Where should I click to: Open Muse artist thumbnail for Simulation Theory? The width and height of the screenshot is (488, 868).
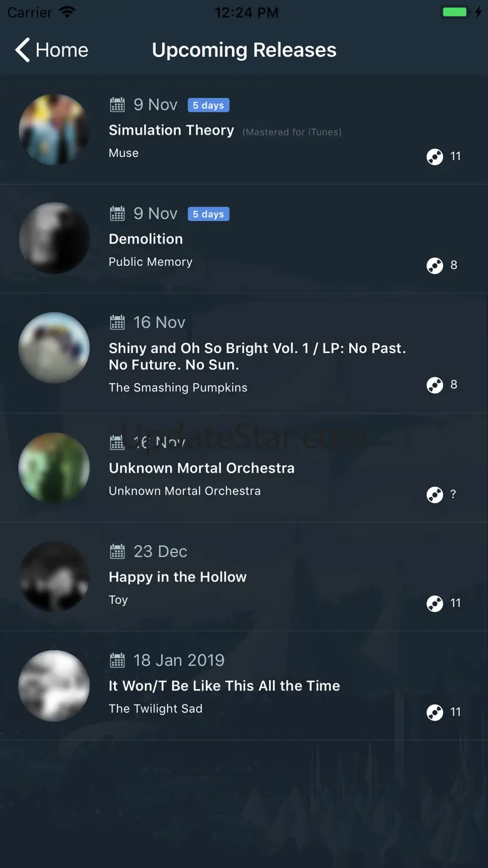coord(54,130)
